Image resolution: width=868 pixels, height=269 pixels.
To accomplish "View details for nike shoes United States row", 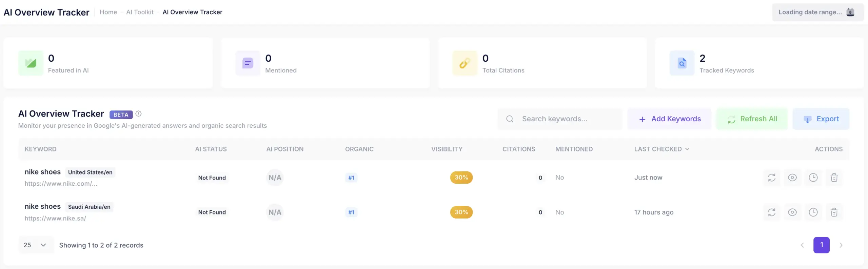I will pos(792,178).
